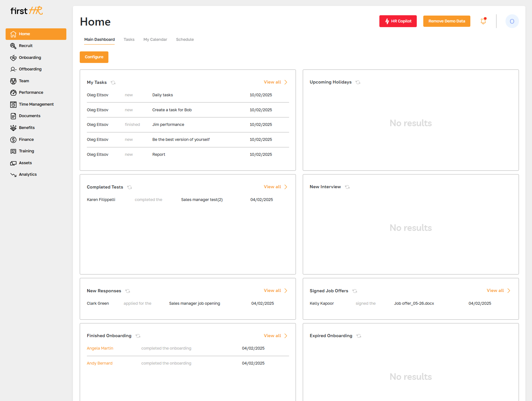The width and height of the screenshot is (532, 401).
Task: Go to Onboarding via its sidebar icon
Action: [13, 58]
